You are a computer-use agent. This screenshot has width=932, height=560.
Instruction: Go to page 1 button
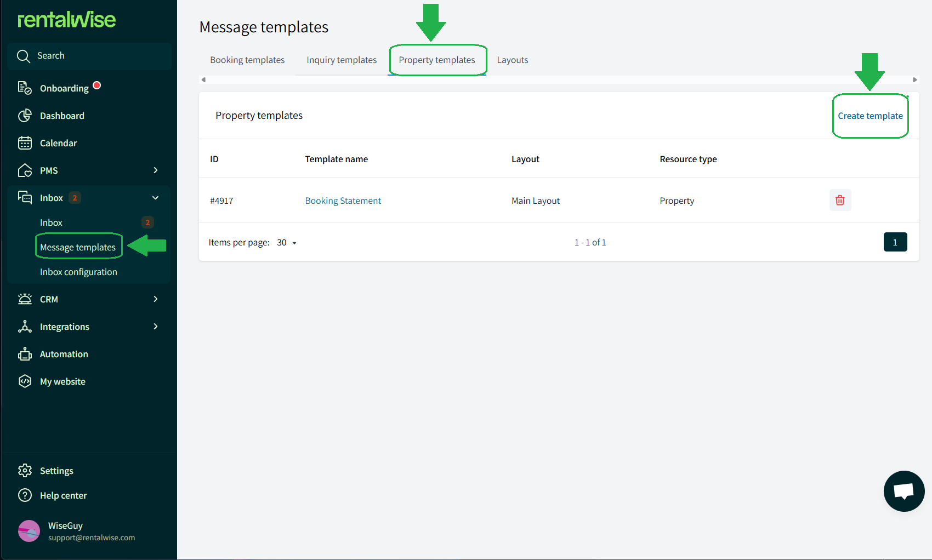click(895, 242)
